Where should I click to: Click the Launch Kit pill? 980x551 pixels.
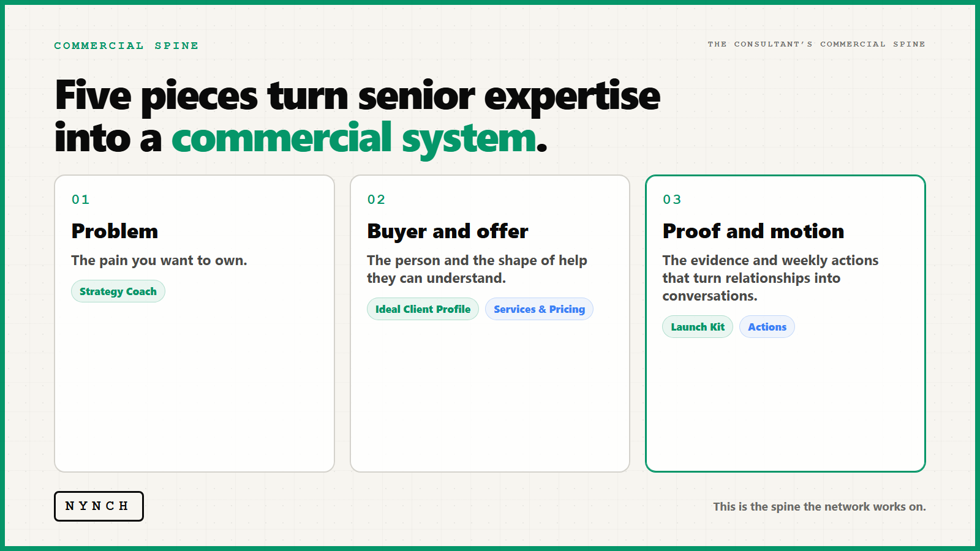pyautogui.click(x=698, y=327)
